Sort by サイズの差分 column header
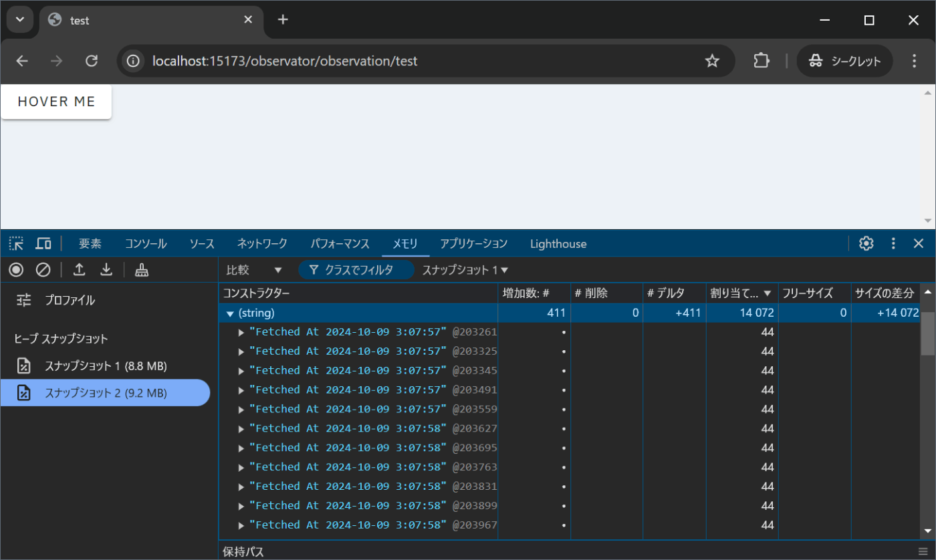 (885, 293)
